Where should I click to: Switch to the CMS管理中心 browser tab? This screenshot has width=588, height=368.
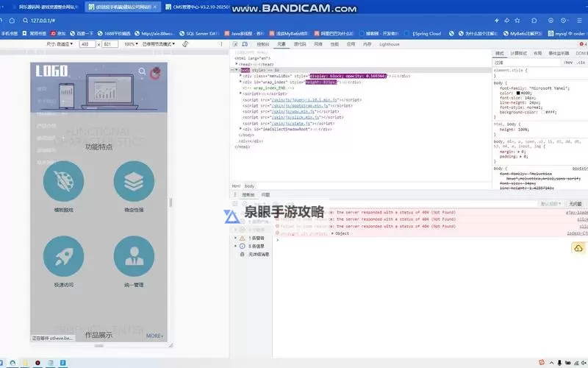pos(197,7)
